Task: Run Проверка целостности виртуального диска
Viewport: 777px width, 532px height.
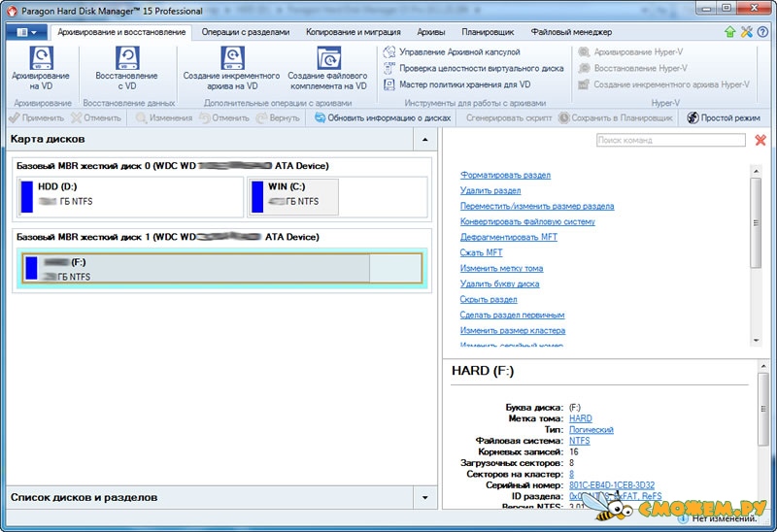Action: 474,68
